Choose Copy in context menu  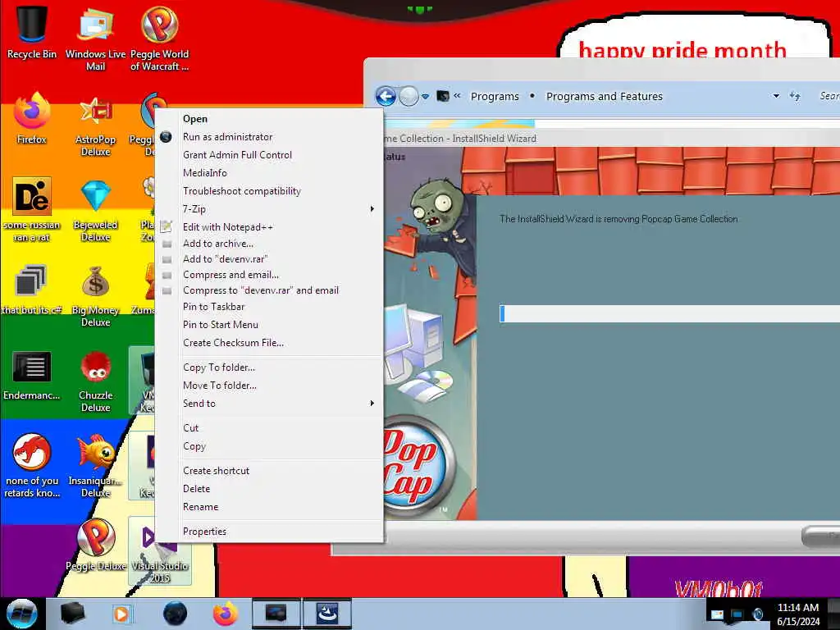[x=194, y=446]
